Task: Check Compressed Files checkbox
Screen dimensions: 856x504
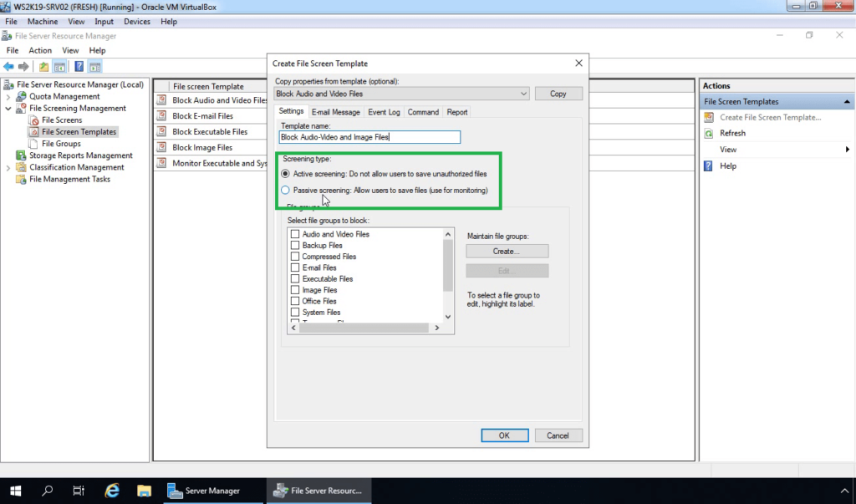Action: point(295,256)
